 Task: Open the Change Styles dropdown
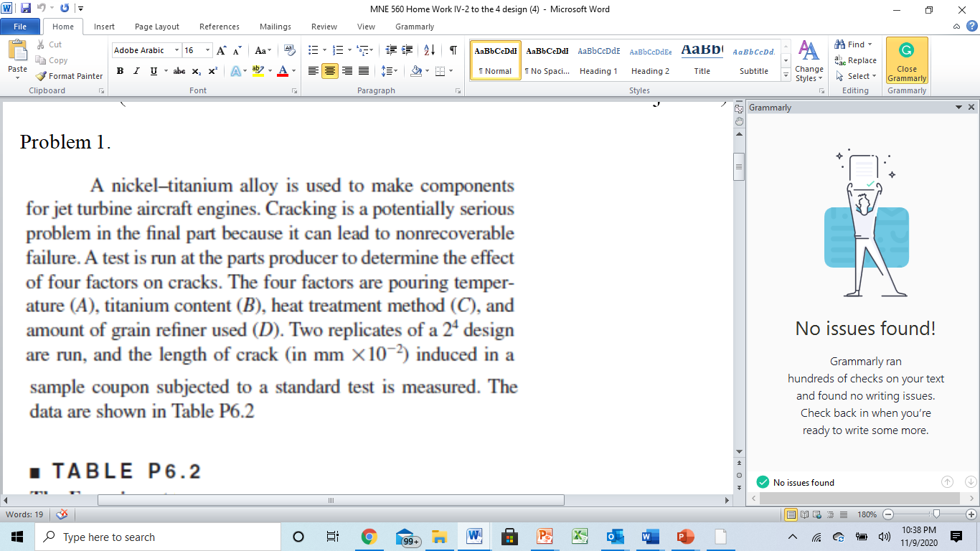[x=809, y=61]
